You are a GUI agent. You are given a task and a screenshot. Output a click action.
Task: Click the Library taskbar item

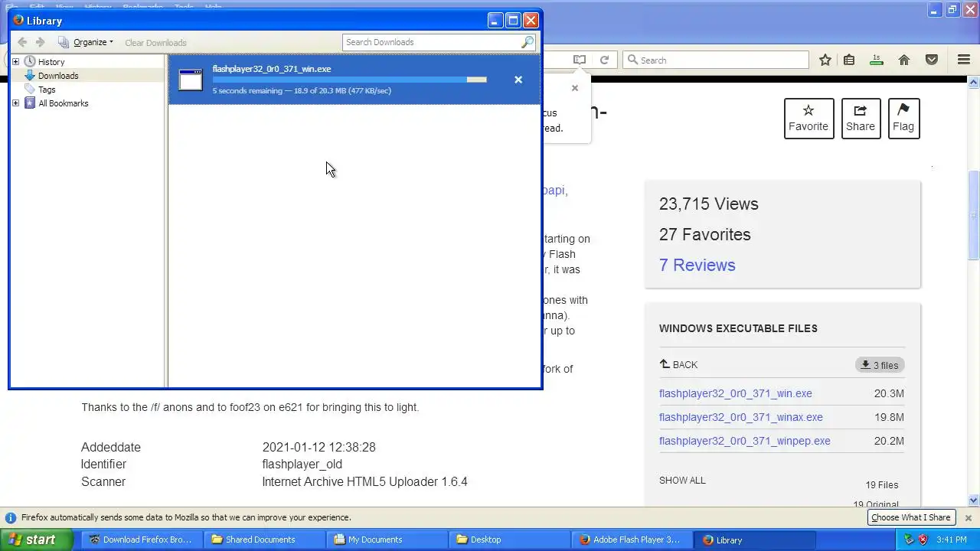coord(756,540)
